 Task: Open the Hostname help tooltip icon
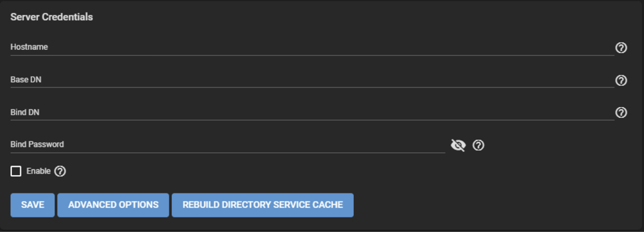[x=621, y=48]
